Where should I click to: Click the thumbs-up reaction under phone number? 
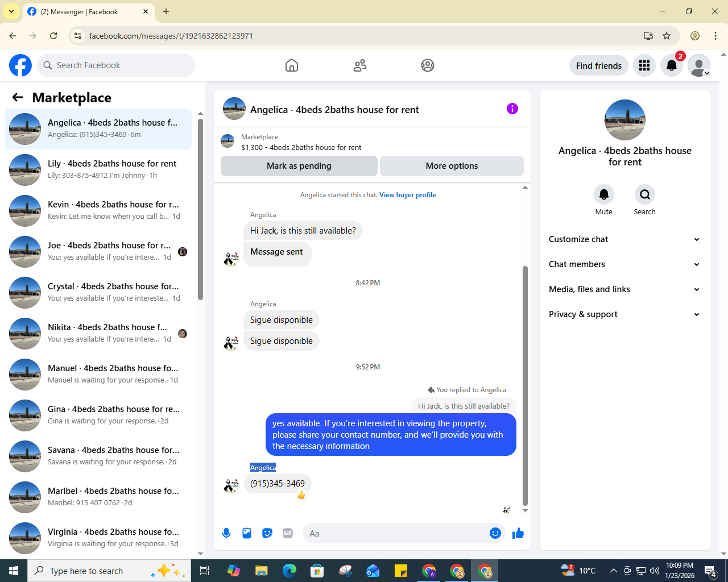pyautogui.click(x=301, y=495)
